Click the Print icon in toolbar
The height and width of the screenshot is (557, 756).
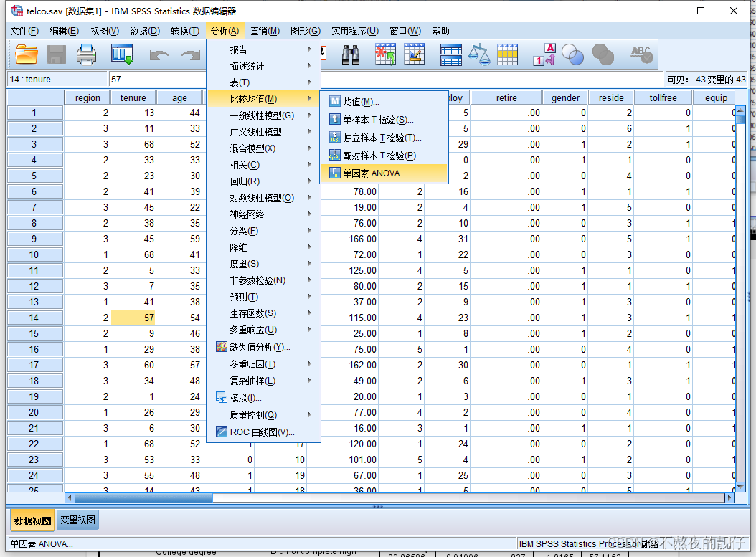pos(86,54)
